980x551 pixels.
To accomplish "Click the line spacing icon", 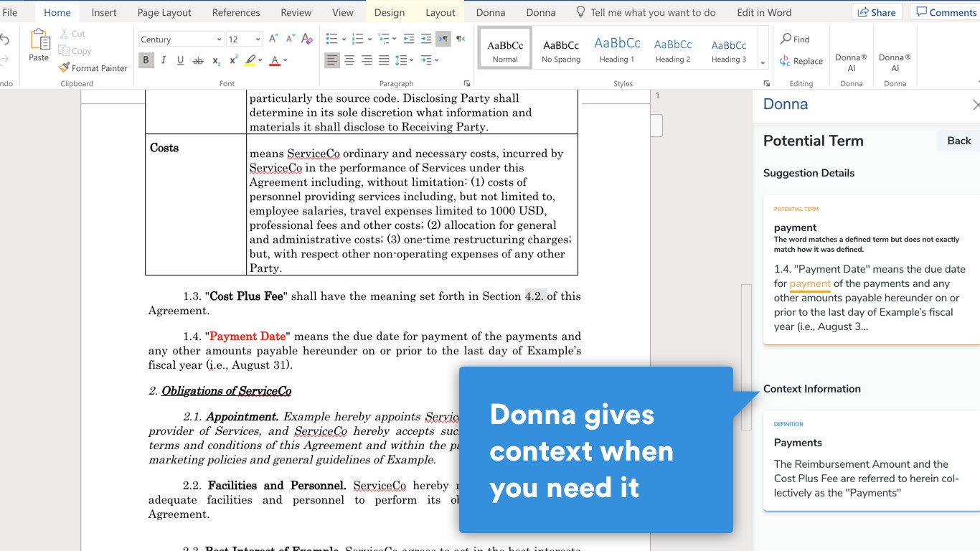I will 400,60.
